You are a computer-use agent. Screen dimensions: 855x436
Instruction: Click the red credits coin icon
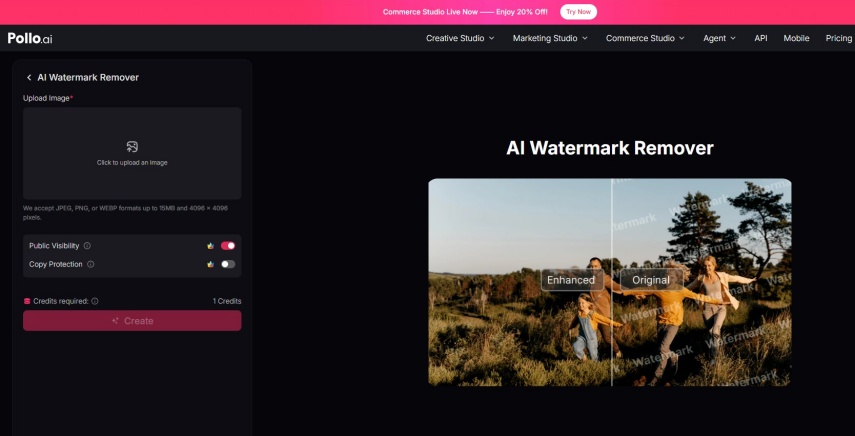[27, 301]
